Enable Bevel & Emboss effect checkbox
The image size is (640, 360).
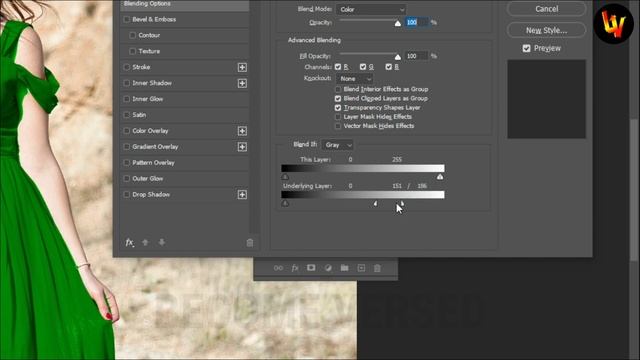[127, 19]
